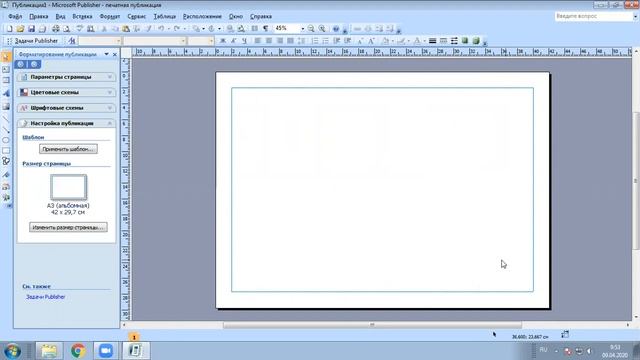Toggle Bold formatting
Screen dimensions: 640x360
pyautogui.click(x=223, y=41)
